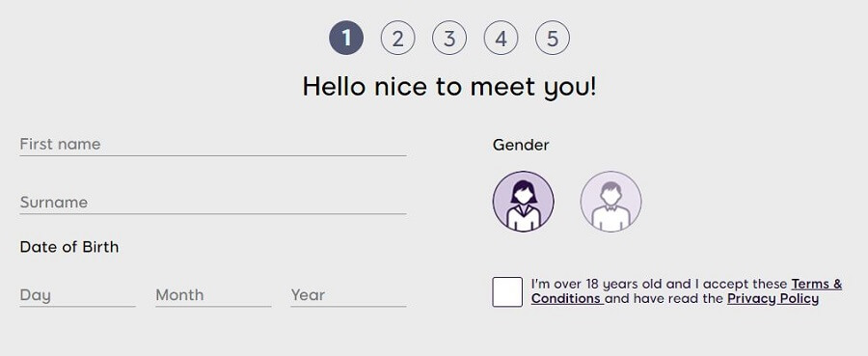This screenshot has width=868, height=356.
Task: Focus the First name field
Action: 213,144
